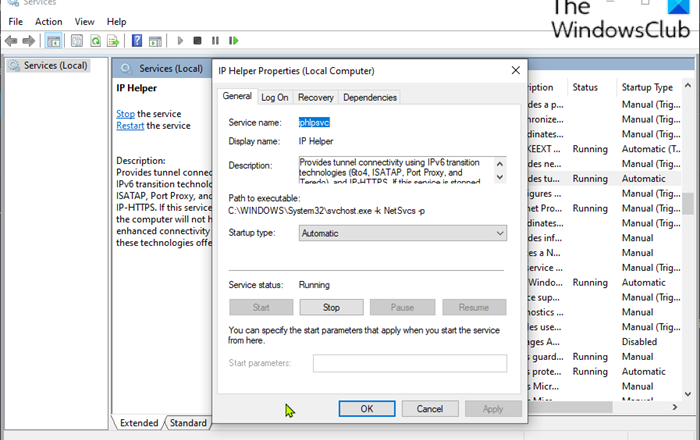Click the Show/Hide Action Pane icon

point(155,41)
